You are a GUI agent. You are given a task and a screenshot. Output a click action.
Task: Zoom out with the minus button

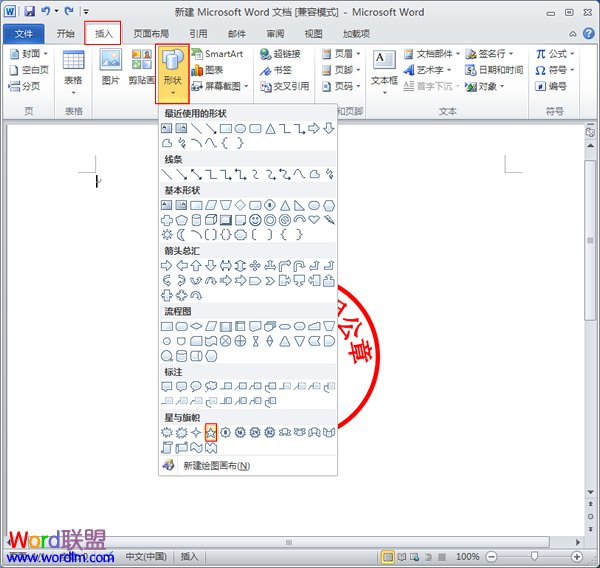[492, 556]
